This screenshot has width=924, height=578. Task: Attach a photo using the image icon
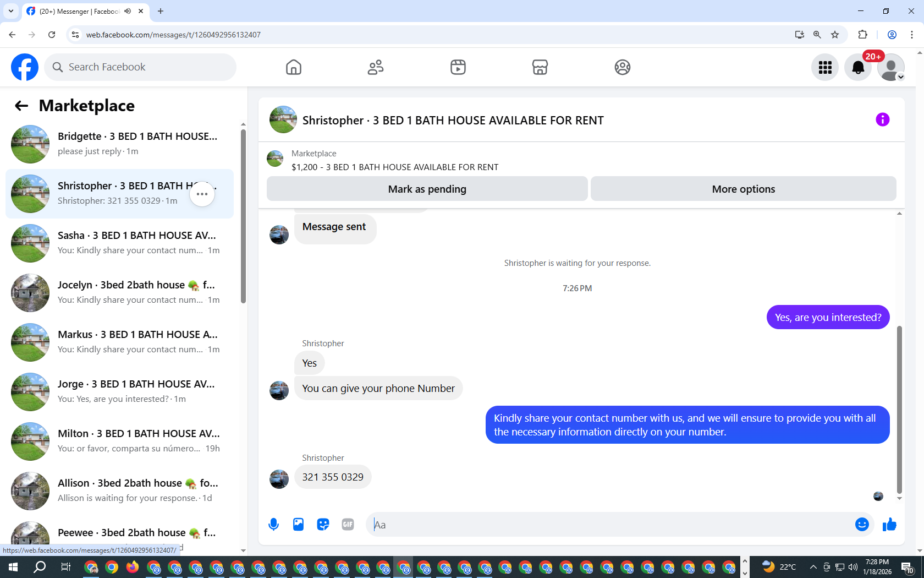[298, 525]
